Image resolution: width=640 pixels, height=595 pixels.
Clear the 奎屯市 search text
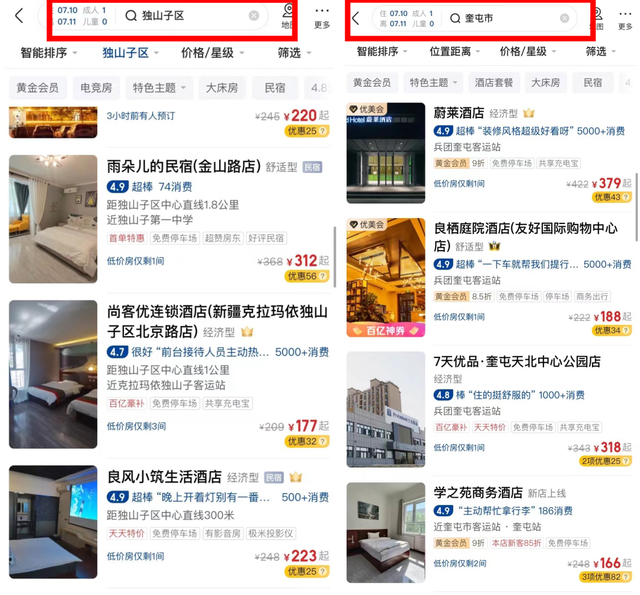pos(564,18)
